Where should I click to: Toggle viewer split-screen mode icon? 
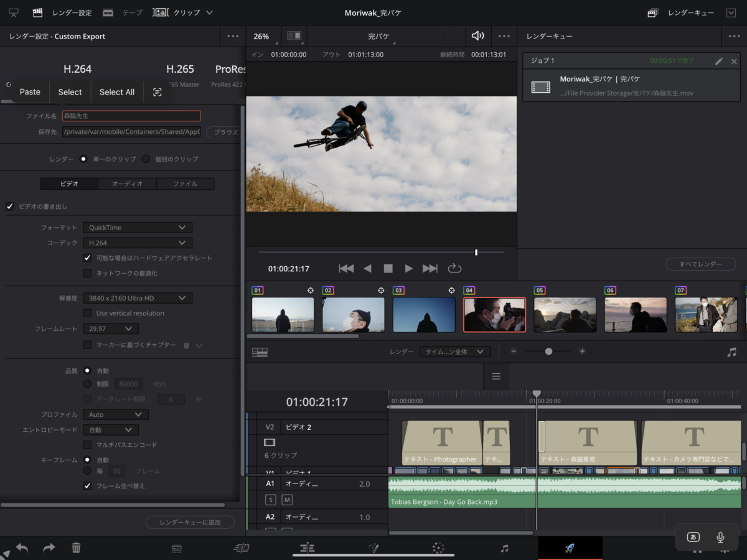point(294,36)
